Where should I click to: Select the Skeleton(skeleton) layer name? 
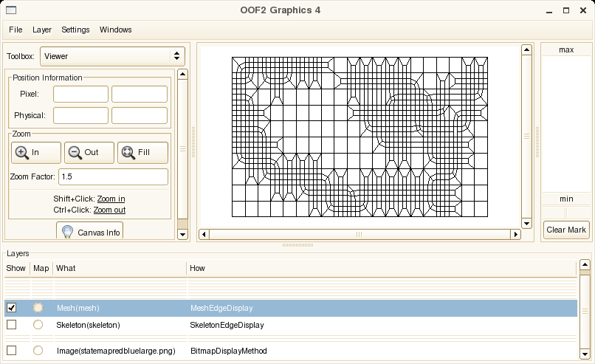click(x=88, y=325)
